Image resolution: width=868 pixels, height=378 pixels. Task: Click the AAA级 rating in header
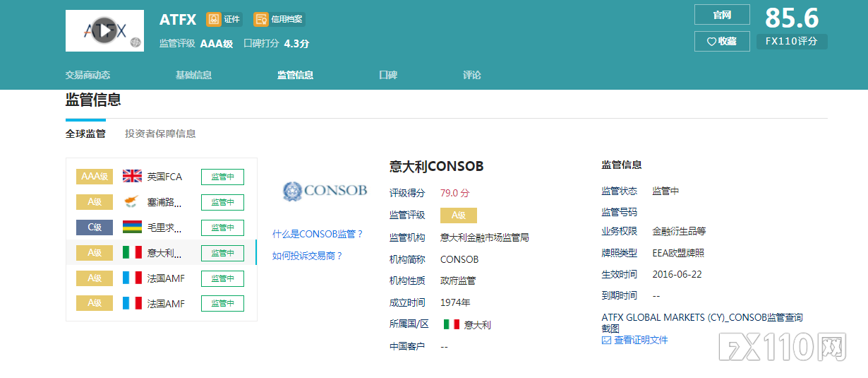(x=216, y=44)
